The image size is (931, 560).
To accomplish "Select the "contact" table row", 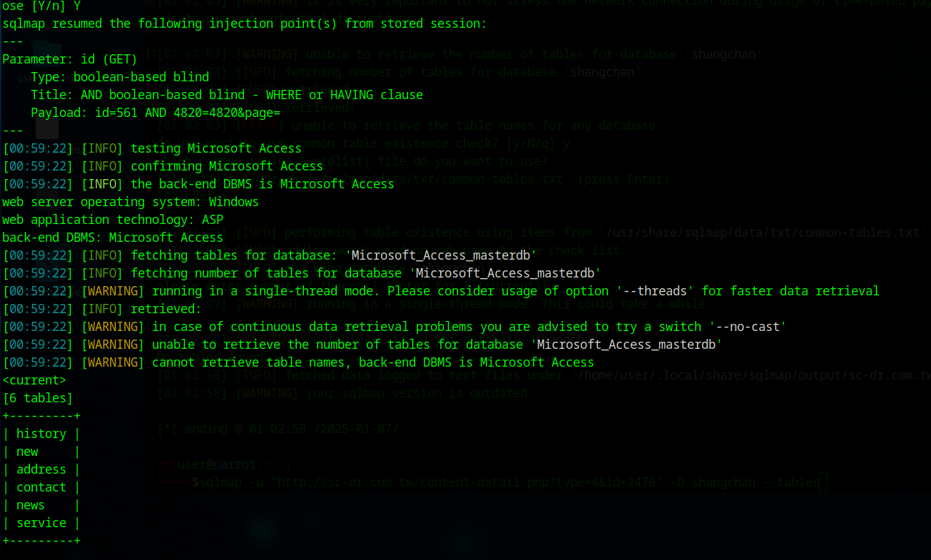I will click(41, 487).
